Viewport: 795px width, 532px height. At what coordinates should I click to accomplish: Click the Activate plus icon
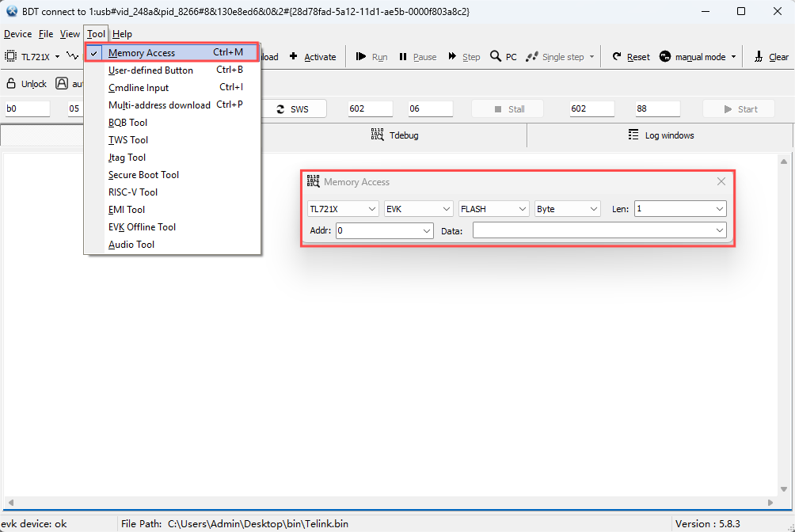(x=294, y=56)
